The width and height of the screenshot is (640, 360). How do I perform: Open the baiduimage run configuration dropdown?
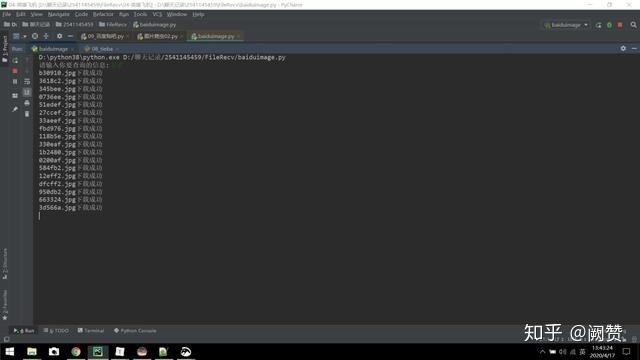coord(566,25)
